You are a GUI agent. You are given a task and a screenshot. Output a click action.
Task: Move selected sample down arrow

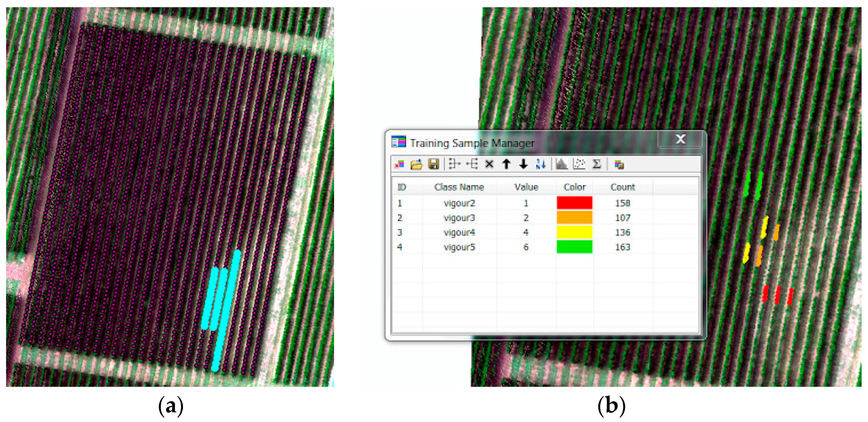point(523,164)
